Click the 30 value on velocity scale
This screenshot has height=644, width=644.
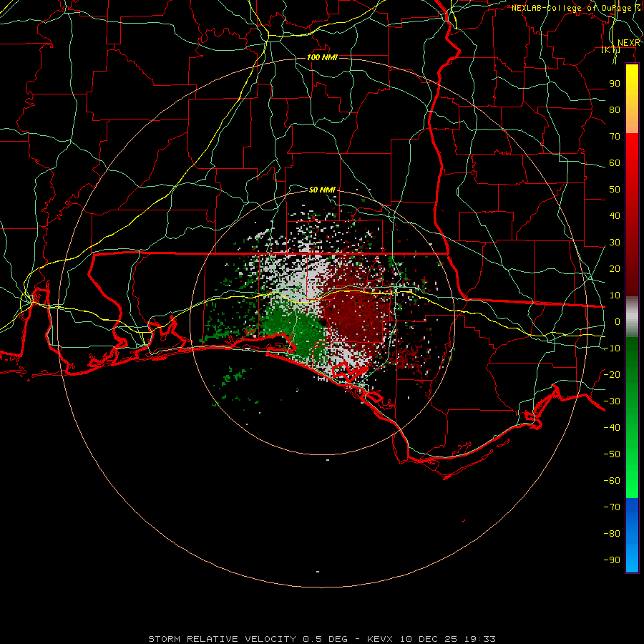coord(615,243)
